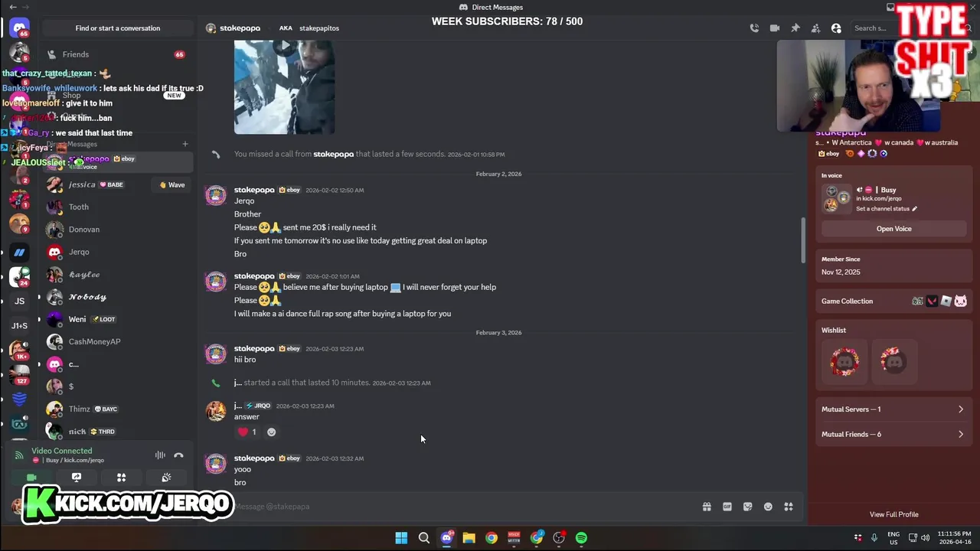Open the JS server icon
This screenshot has height=551, width=980.
click(20, 301)
